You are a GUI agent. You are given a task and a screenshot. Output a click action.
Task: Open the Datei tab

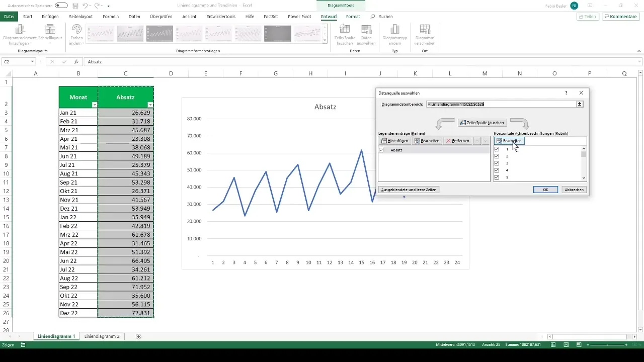9,17
